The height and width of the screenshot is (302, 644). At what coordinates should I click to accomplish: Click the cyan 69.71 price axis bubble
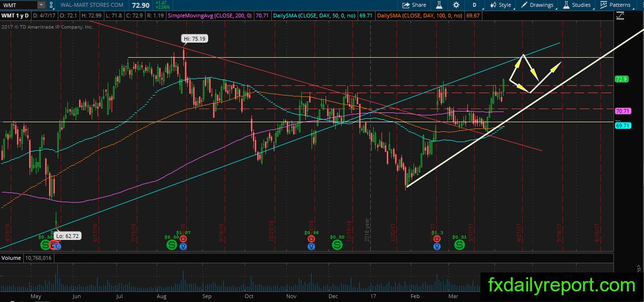click(x=623, y=125)
